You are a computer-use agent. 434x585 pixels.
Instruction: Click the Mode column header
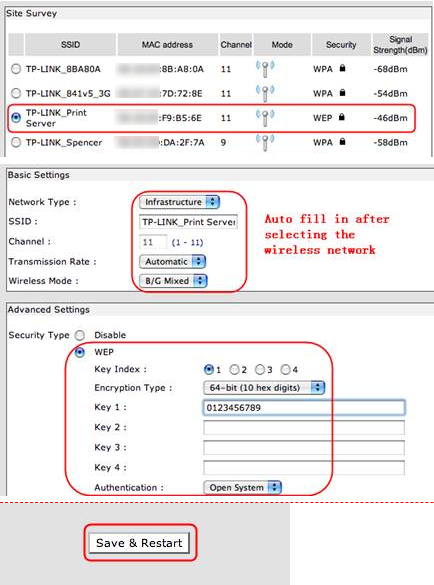282,45
